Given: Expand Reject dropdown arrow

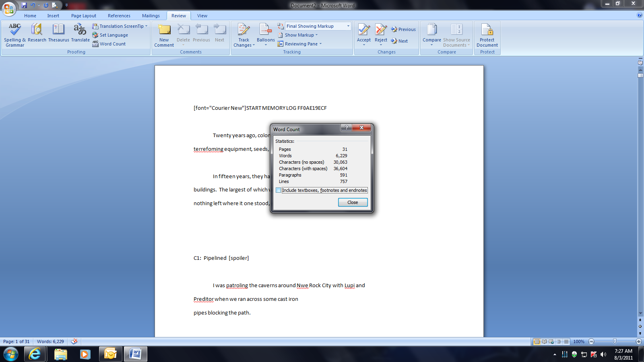Looking at the screenshot, I should (x=381, y=45).
